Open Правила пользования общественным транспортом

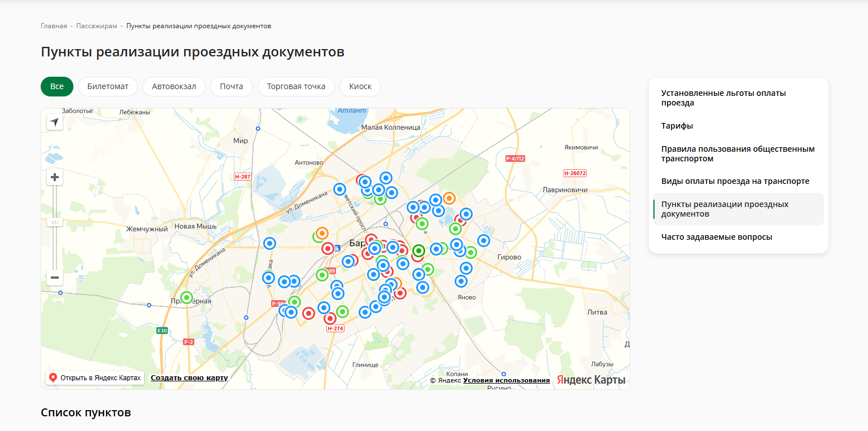pos(738,154)
